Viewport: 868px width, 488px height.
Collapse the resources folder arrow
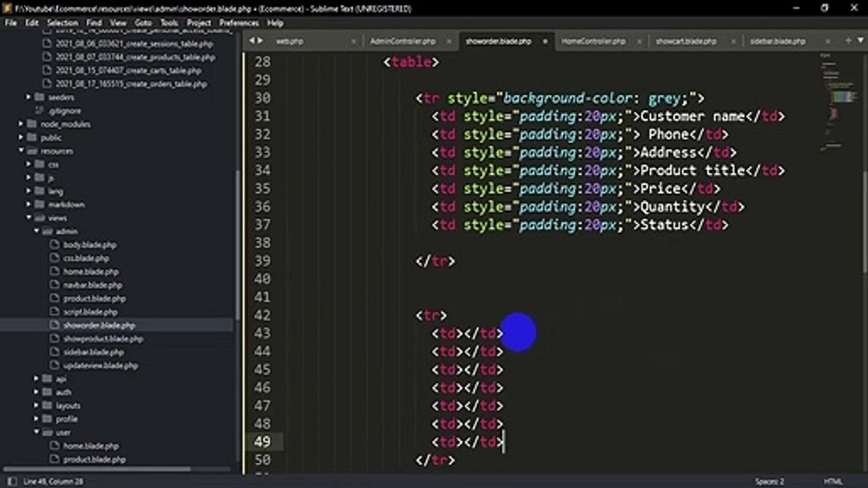(20, 151)
